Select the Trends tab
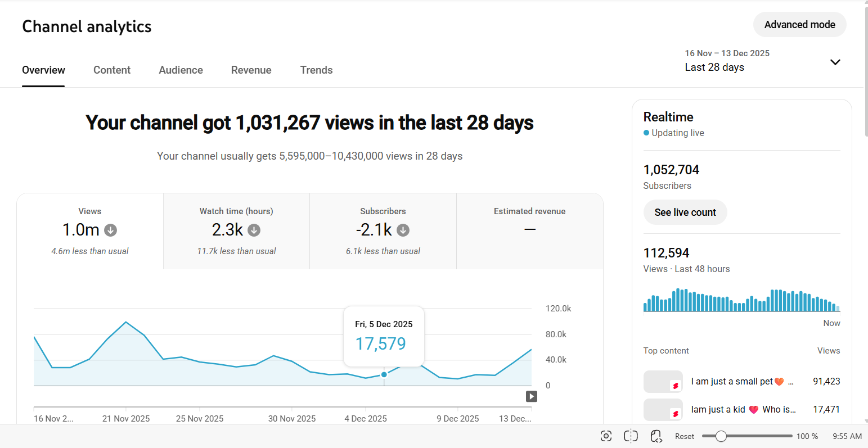Image resolution: width=868 pixels, height=448 pixels. click(316, 70)
